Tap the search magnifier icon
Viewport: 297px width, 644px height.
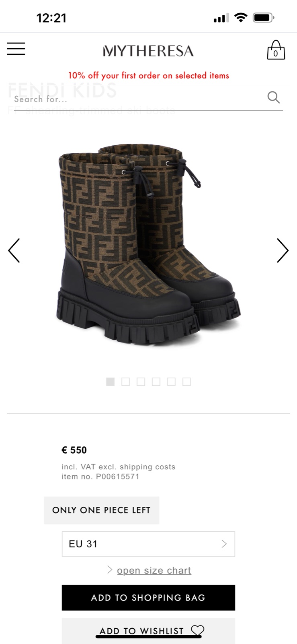pyautogui.click(x=274, y=97)
